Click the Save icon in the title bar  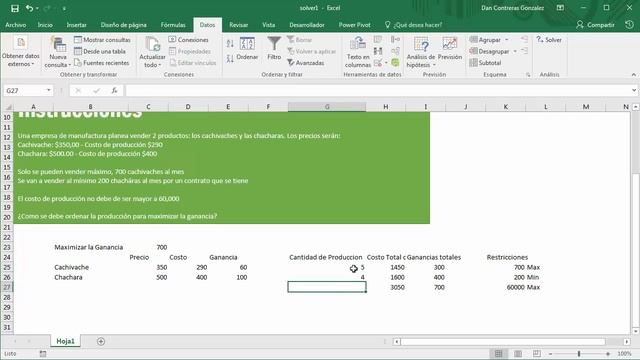15,8
